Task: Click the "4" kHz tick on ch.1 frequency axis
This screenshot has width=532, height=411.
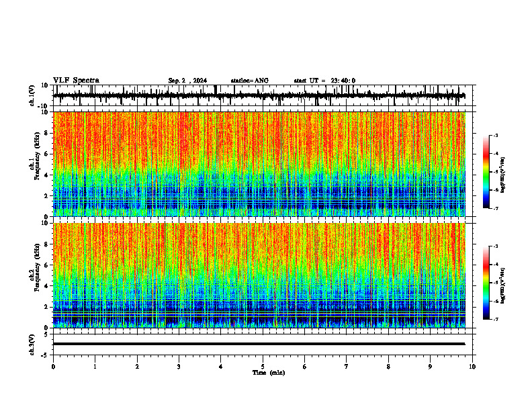Action: [x=46, y=175]
